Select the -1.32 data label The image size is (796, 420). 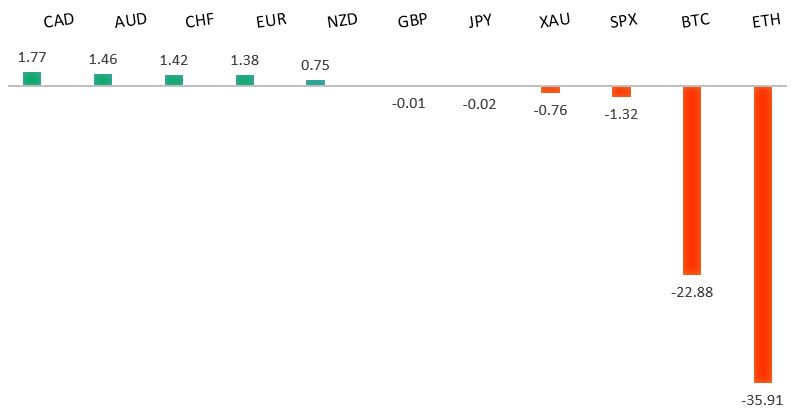tap(621, 114)
